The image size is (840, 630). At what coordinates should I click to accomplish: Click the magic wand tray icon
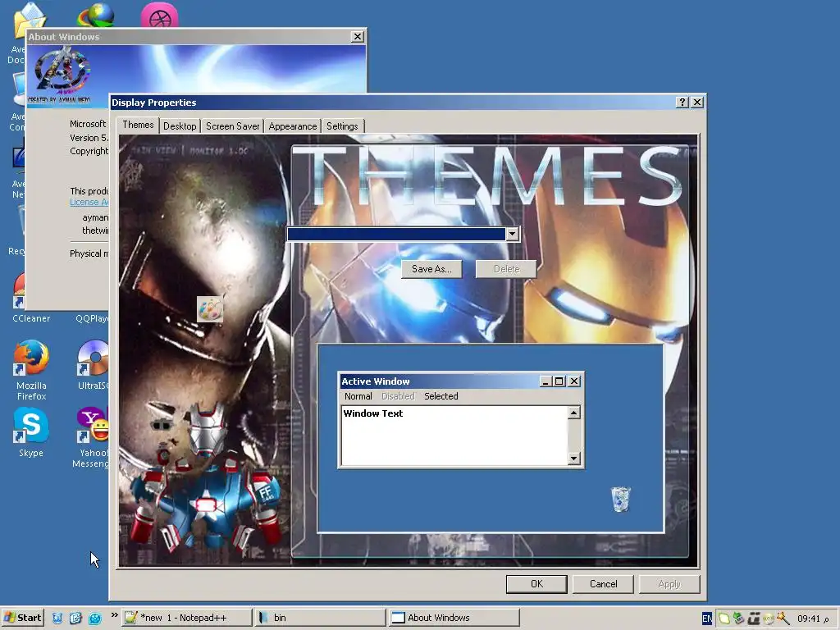coord(783,619)
